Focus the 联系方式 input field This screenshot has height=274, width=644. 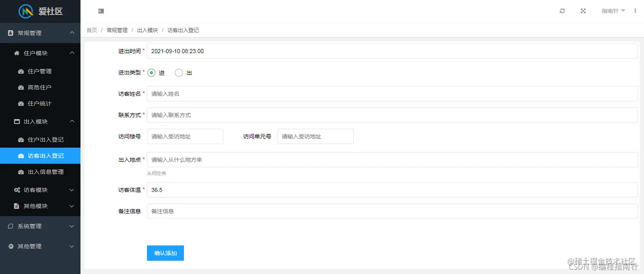point(392,115)
